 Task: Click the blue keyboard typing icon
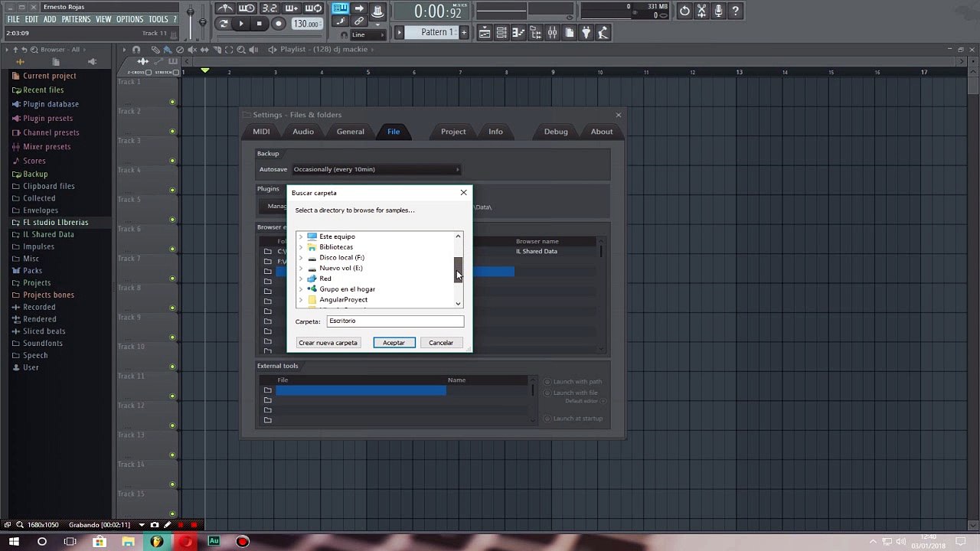click(340, 9)
